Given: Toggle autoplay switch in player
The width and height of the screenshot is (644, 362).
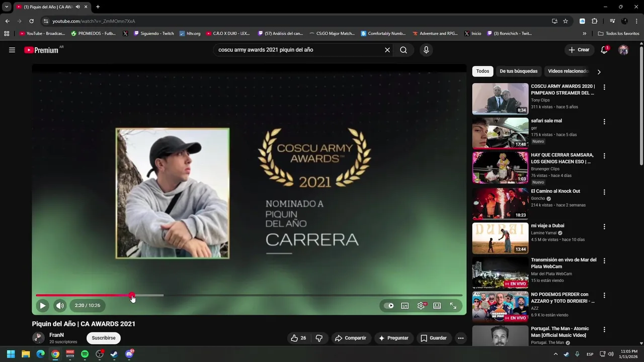Looking at the screenshot, I should [388, 305].
